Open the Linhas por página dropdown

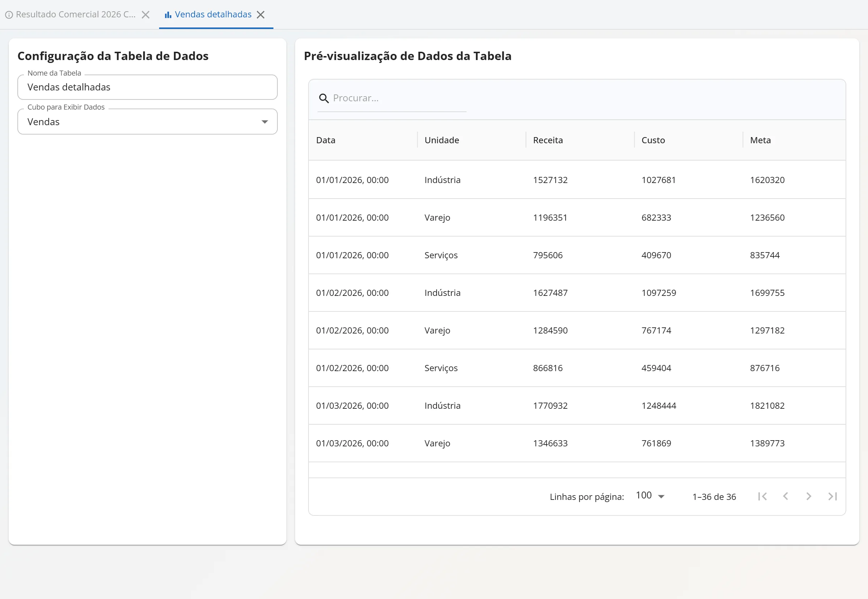(x=650, y=496)
